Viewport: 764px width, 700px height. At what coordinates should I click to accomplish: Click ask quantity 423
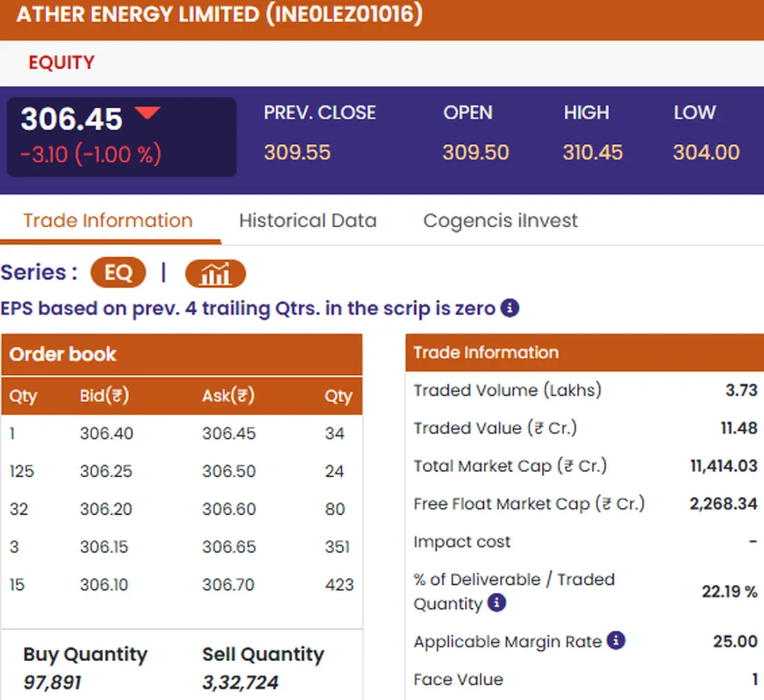[339, 585]
